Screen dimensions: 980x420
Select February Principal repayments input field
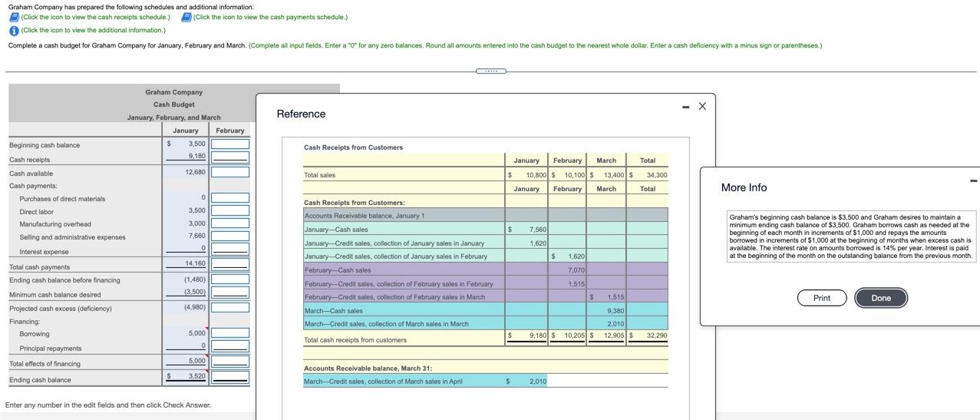231,346
